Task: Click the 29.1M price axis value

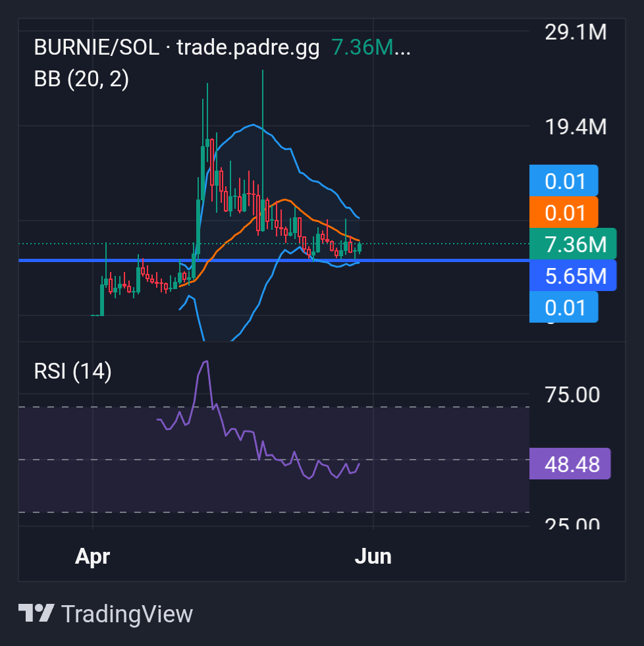Action: [576, 32]
